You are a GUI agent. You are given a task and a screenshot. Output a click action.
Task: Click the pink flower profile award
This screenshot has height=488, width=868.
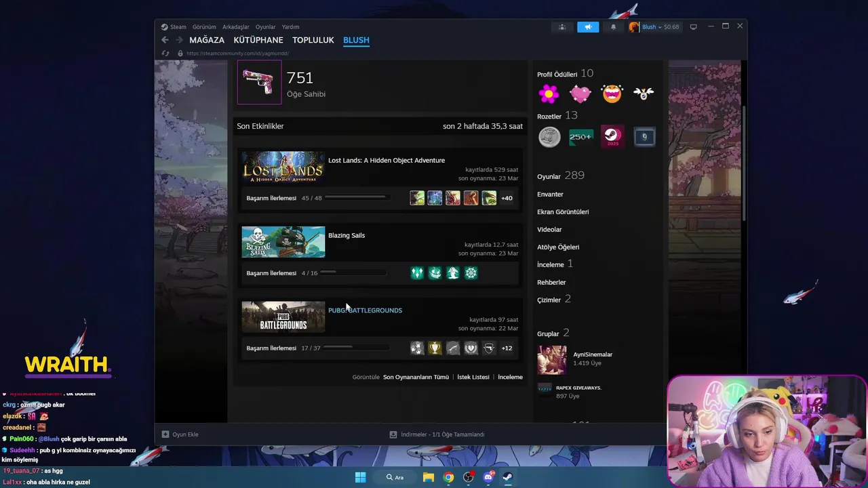[549, 94]
